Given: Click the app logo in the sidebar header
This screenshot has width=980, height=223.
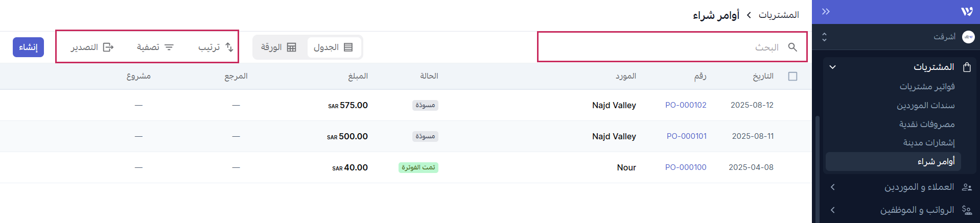Looking at the screenshot, I should [966, 11].
